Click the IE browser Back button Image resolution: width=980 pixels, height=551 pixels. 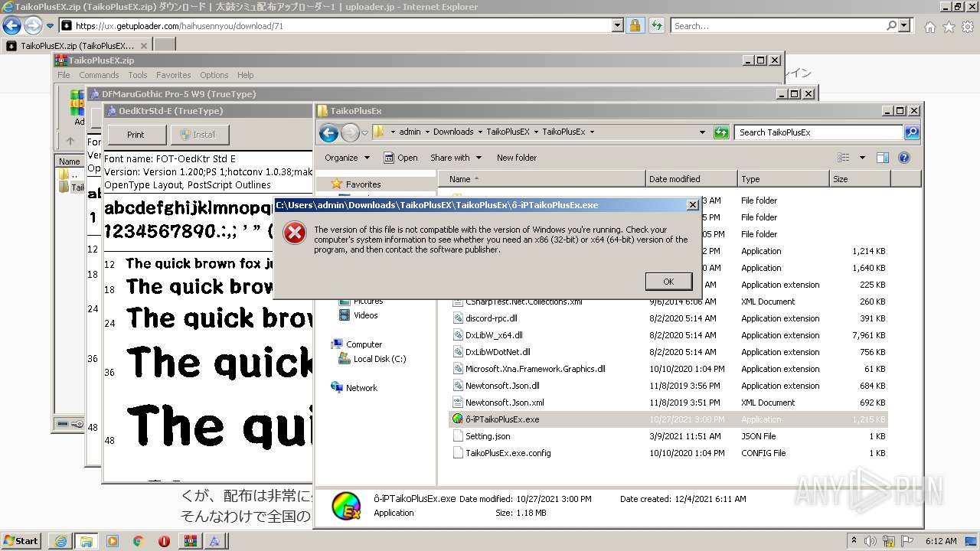click(x=11, y=26)
